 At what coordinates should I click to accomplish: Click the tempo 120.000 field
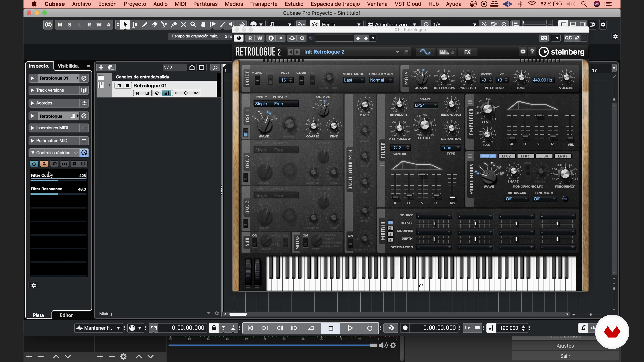click(509, 328)
